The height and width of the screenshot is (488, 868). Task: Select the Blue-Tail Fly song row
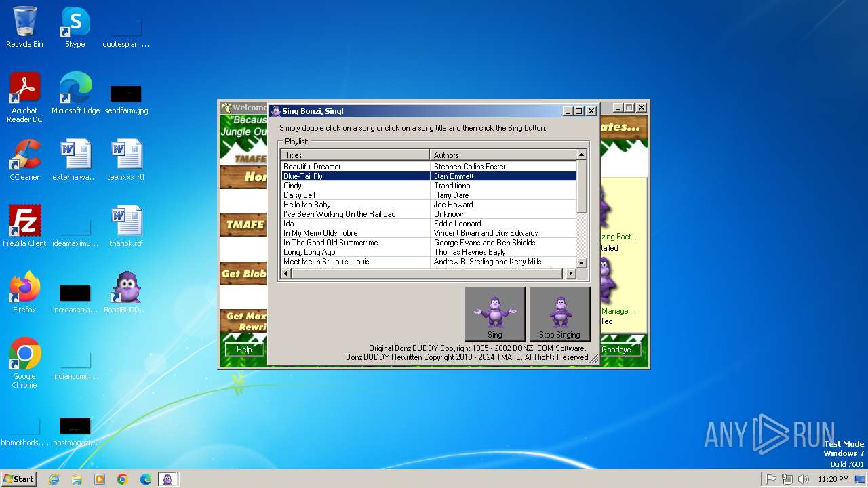(429, 176)
